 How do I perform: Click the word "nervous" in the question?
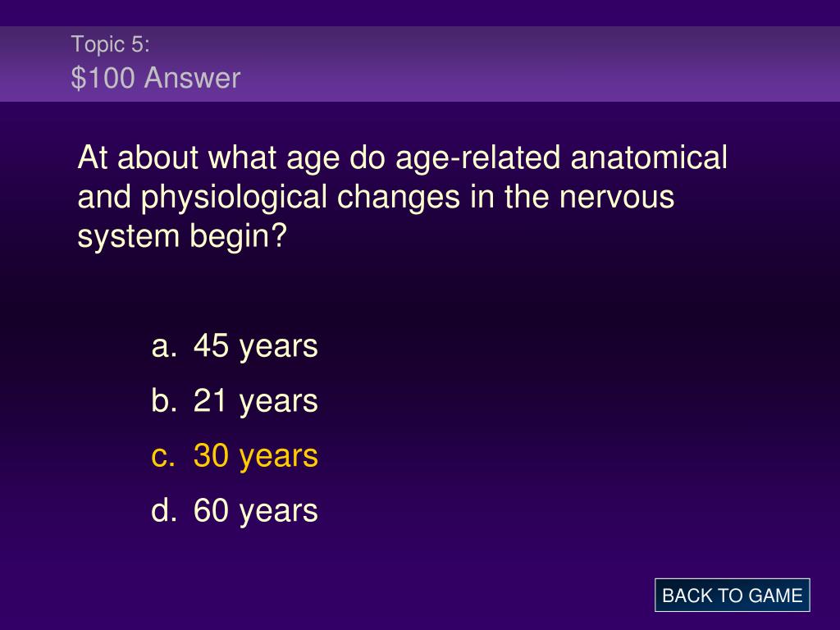click(x=617, y=197)
